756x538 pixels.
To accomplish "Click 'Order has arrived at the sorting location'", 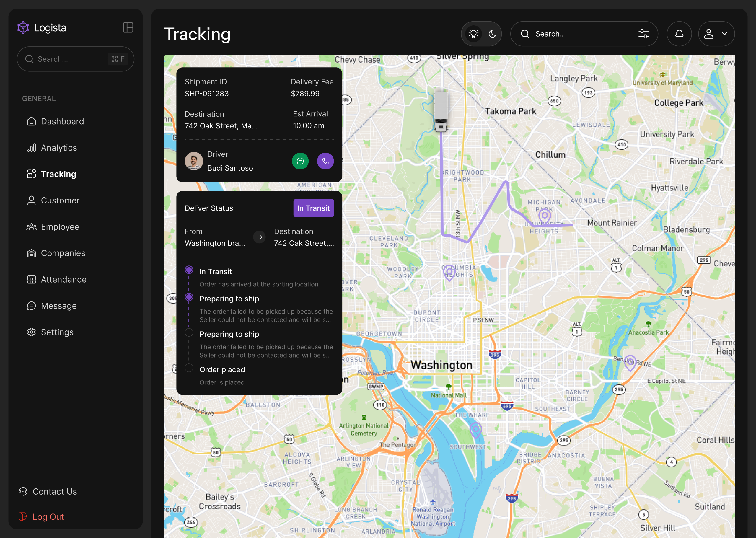I will [259, 285].
